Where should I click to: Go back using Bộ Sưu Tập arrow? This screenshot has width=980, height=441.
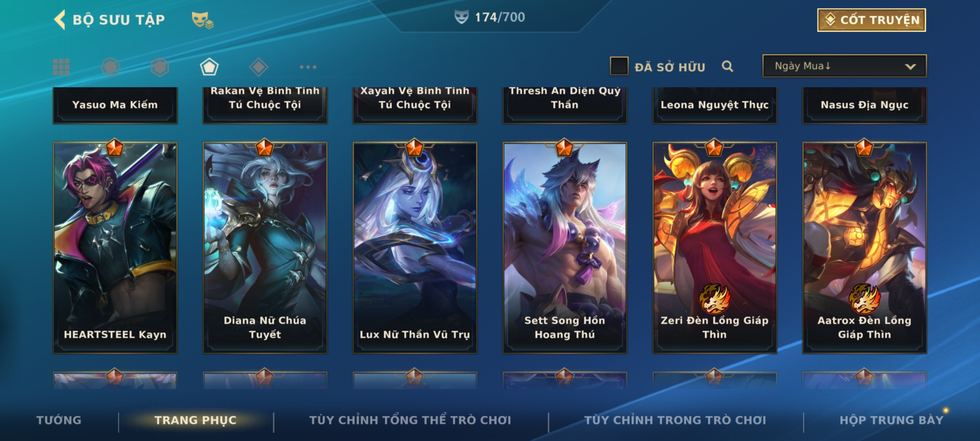(60, 20)
